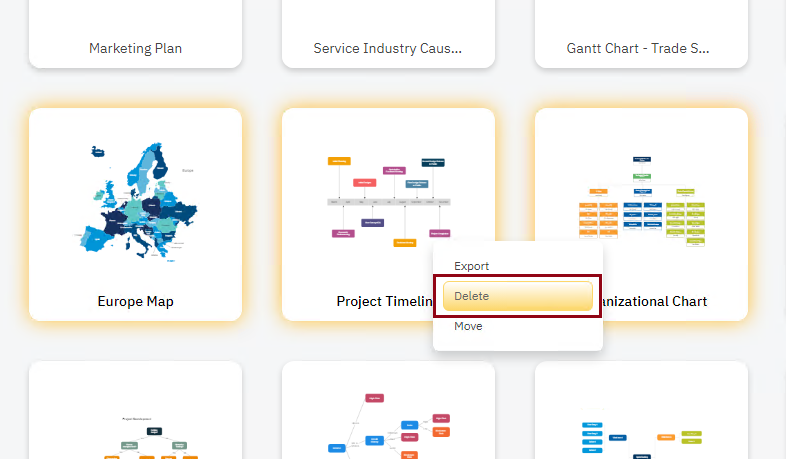Select Export in the context menu
The height and width of the screenshot is (459, 786).
472,266
